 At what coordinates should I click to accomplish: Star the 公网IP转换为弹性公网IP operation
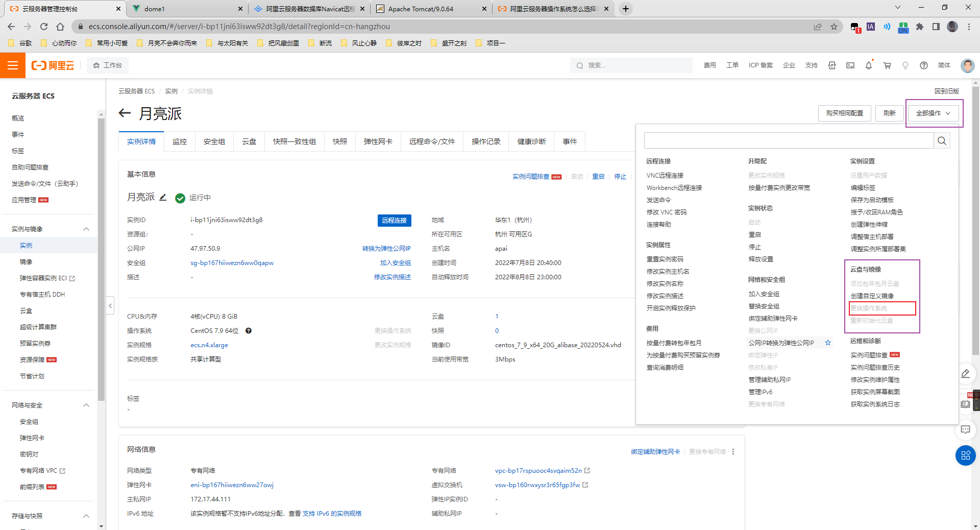point(828,343)
